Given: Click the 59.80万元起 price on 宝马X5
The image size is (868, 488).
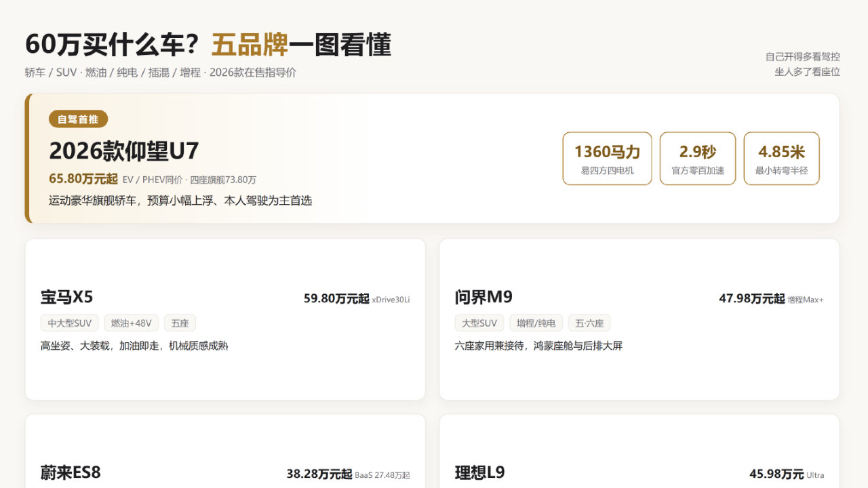Looking at the screenshot, I should tap(336, 298).
